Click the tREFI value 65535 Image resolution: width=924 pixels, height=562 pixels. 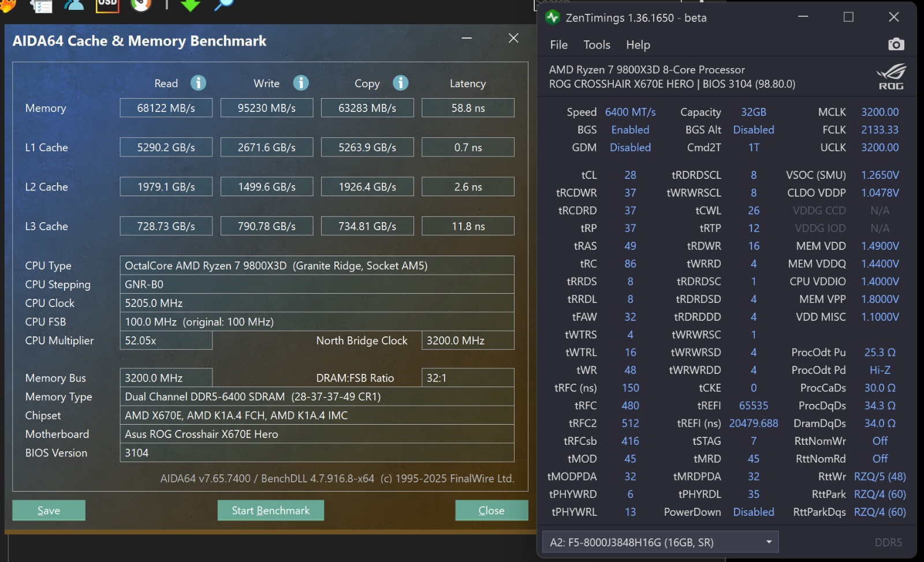click(754, 406)
